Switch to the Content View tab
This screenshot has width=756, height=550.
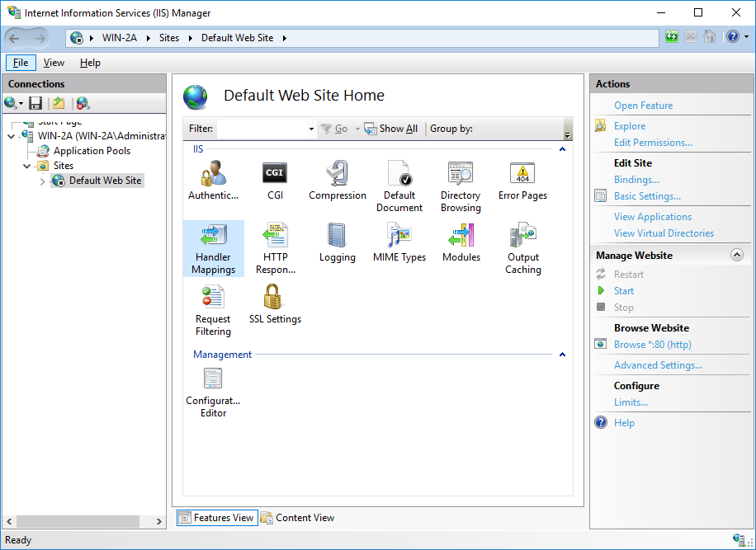[x=298, y=518]
